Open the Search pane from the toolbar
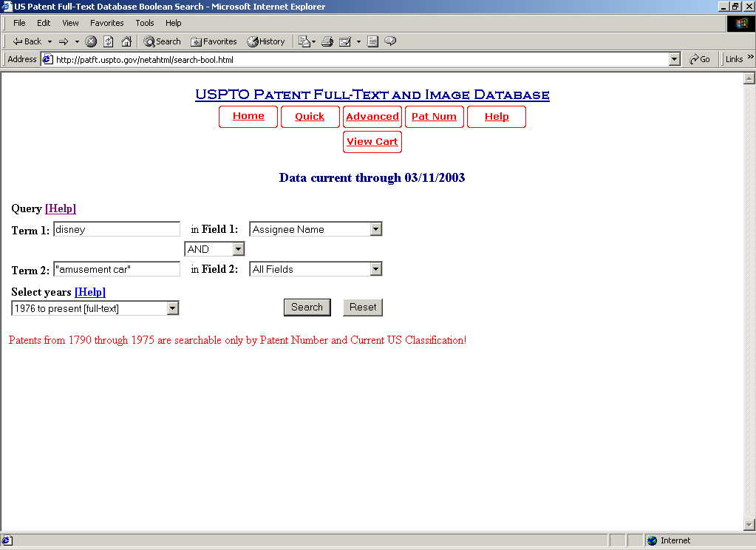 (x=162, y=41)
